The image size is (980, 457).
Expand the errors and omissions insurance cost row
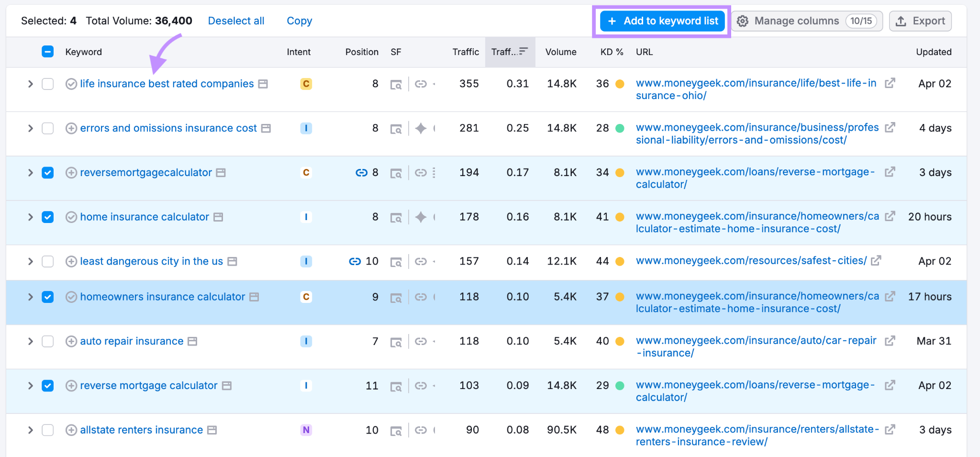pyautogui.click(x=30, y=128)
